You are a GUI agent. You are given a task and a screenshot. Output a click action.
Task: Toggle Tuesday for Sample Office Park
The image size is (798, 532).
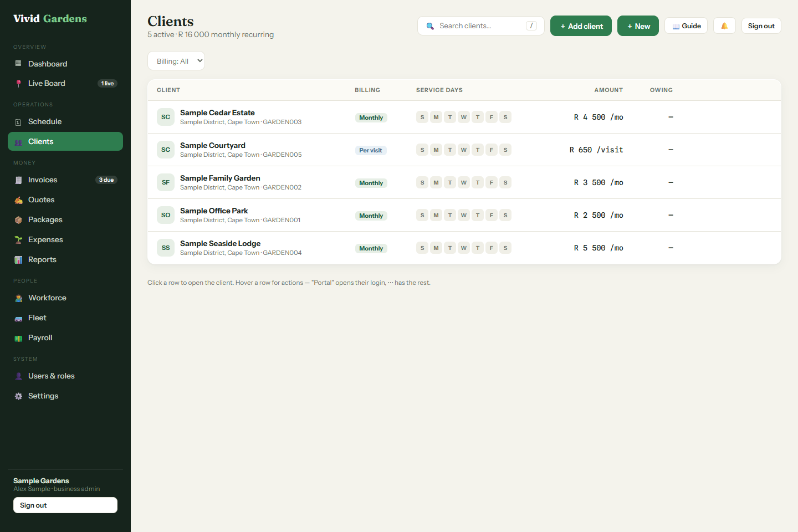(x=450, y=215)
